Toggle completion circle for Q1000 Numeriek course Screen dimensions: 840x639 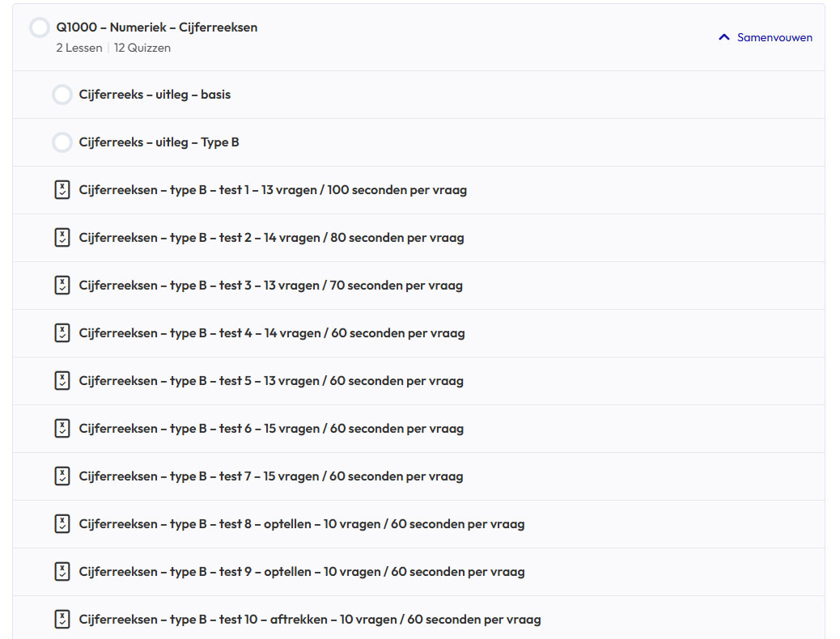(x=40, y=28)
